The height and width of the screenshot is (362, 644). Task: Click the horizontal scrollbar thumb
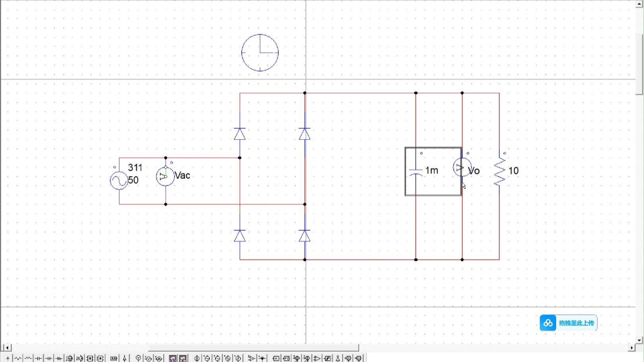[254, 347]
